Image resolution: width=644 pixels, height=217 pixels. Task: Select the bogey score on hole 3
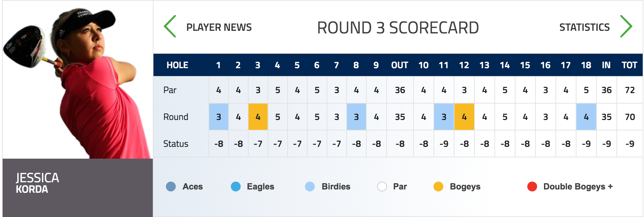tap(258, 117)
